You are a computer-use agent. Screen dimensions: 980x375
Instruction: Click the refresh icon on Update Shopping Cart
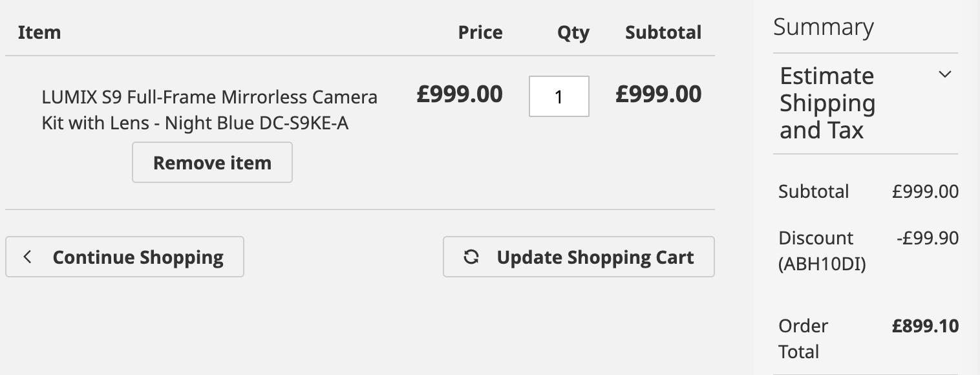point(471,257)
